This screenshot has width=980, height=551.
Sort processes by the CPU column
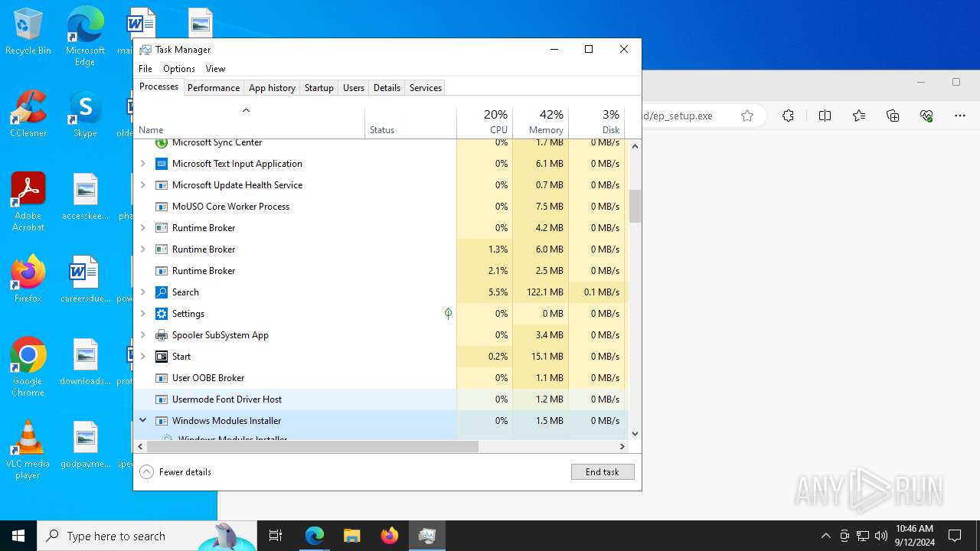[485, 122]
